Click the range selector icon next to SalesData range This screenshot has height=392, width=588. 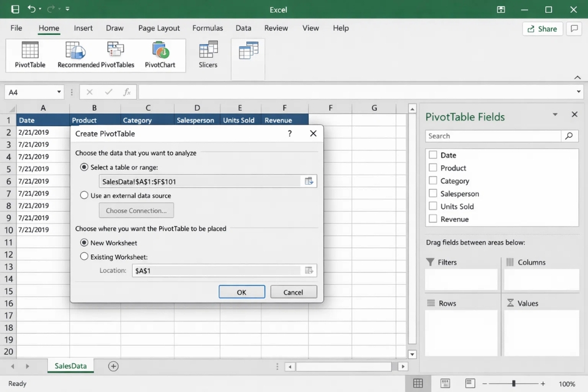(x=309, y=181)
